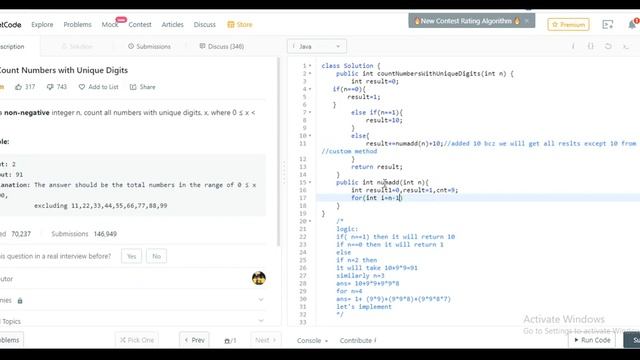Go to the Mock page
The image size is (640, 360).
coord(109,24)
